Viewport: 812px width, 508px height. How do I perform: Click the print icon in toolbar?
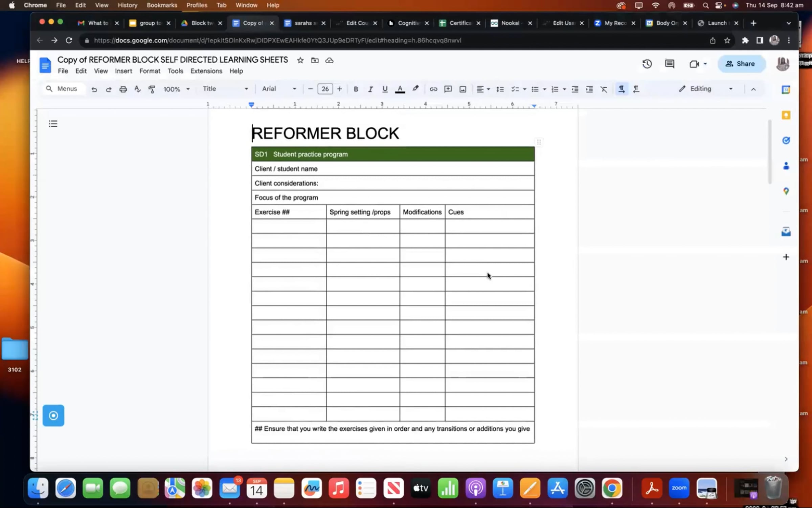click(123, 89)
